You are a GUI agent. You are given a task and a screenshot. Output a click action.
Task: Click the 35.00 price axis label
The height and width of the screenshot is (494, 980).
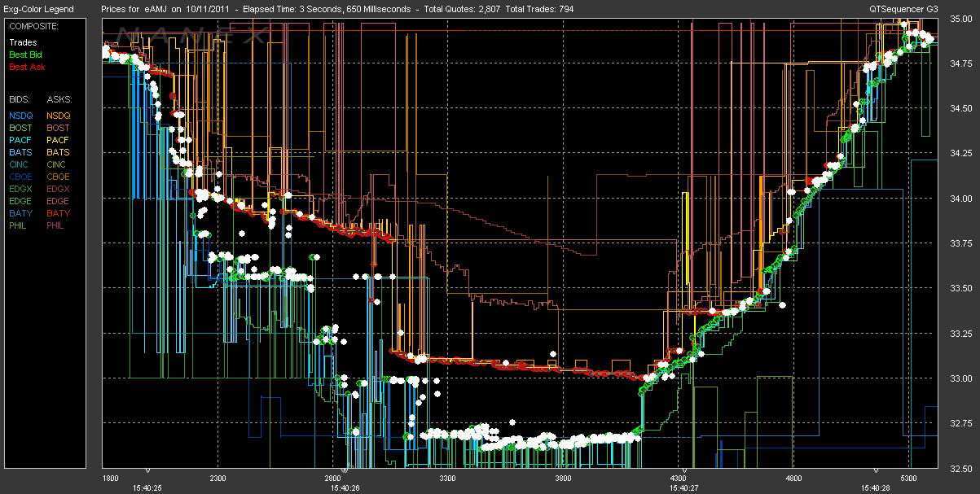(960, 20)
